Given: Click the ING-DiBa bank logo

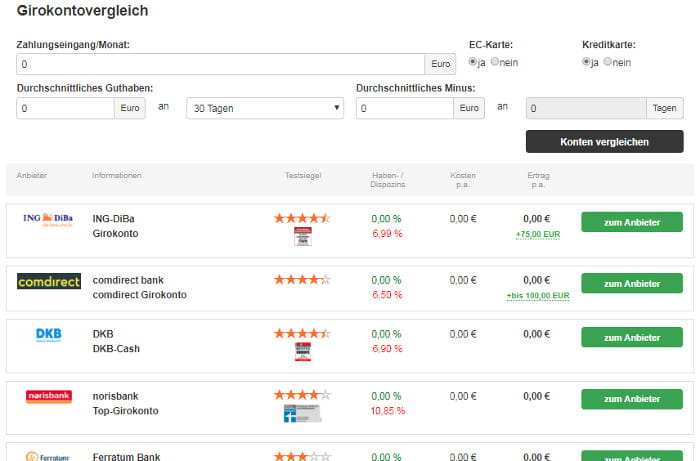Looking at the screenshot, I should click(x=48, y=220).
